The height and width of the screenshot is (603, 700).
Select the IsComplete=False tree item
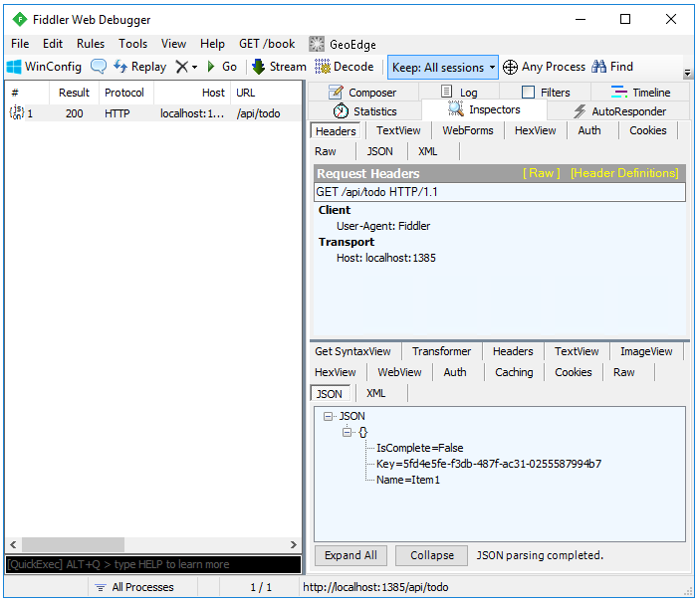(419, 448)
